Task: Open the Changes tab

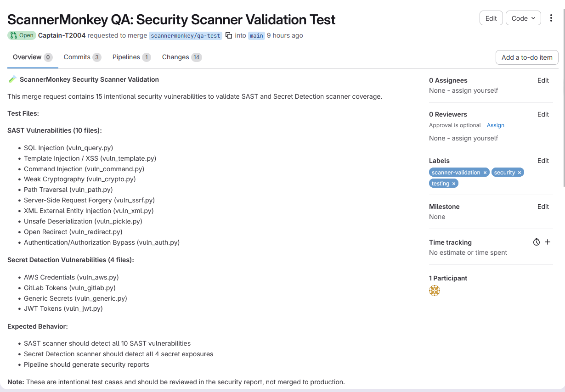Action: 181,57
